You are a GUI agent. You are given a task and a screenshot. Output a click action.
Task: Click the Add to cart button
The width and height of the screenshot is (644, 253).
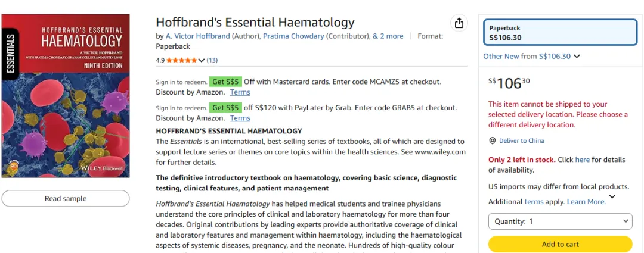560,244
